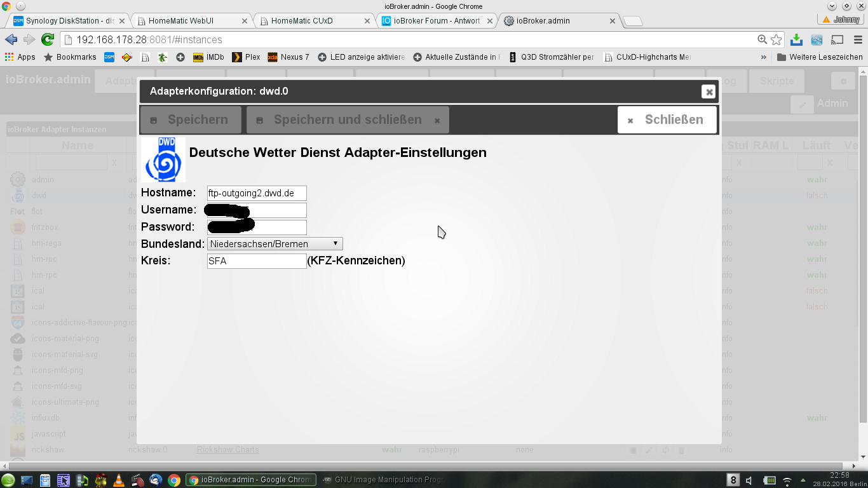Click Speichern und schließen
This screenshot has width=868, height=488.
tap(348, 119)
